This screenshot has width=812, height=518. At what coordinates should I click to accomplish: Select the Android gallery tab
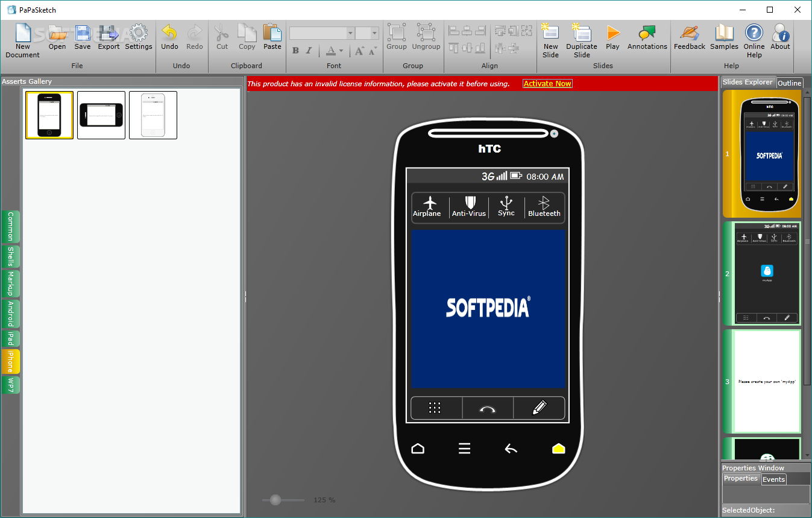[11, 314]
